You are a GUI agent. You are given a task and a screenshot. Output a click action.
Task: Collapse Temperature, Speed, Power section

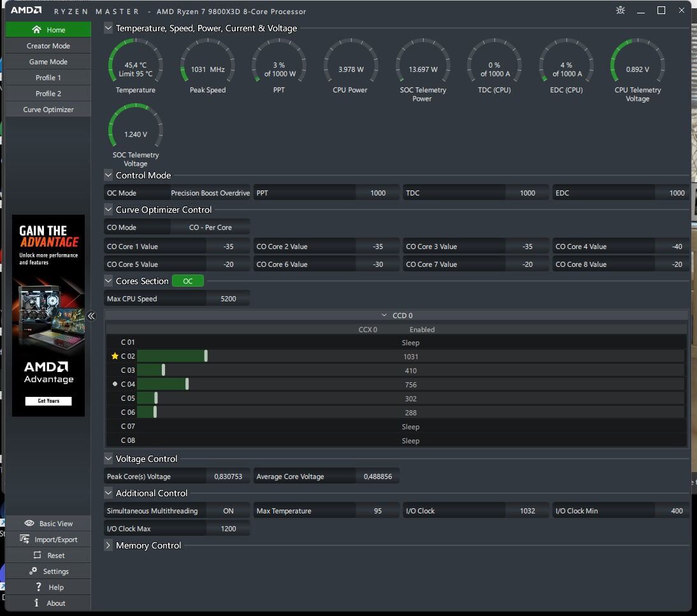108,28
